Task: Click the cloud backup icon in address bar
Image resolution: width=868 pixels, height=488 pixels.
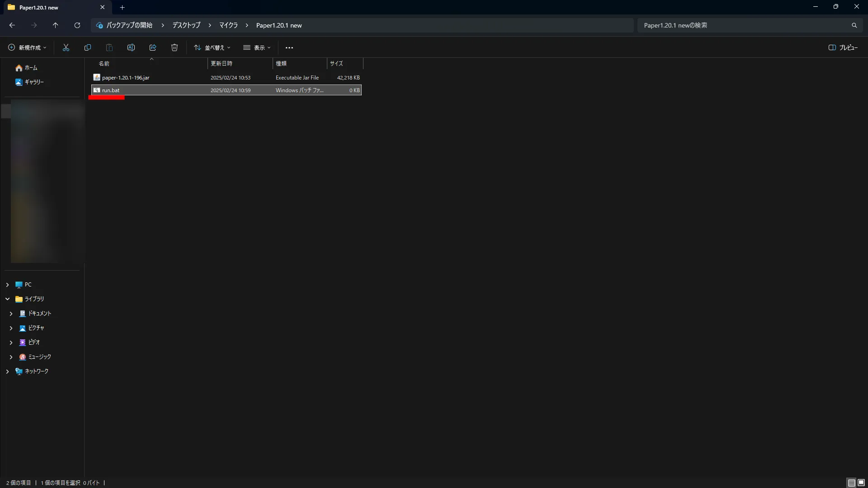Action: 99,25
